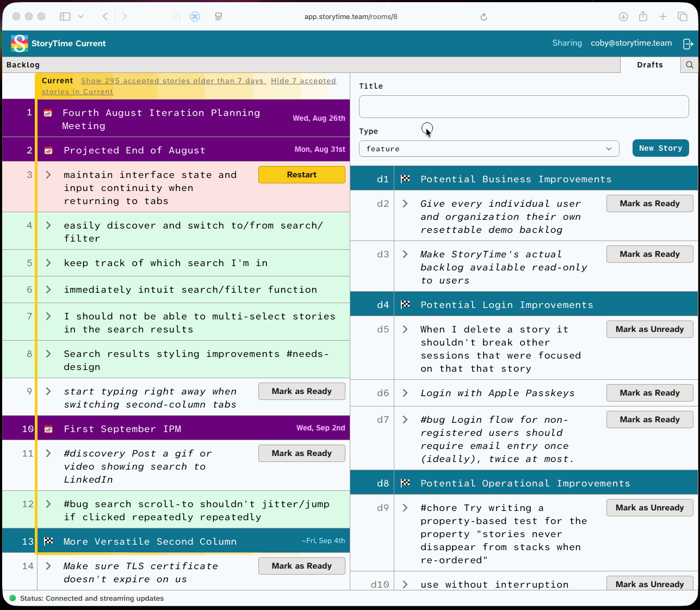Click the command-key extension icon in the toolbar
The height and width of the screenshot is (610, 700).
coord(195,16)
